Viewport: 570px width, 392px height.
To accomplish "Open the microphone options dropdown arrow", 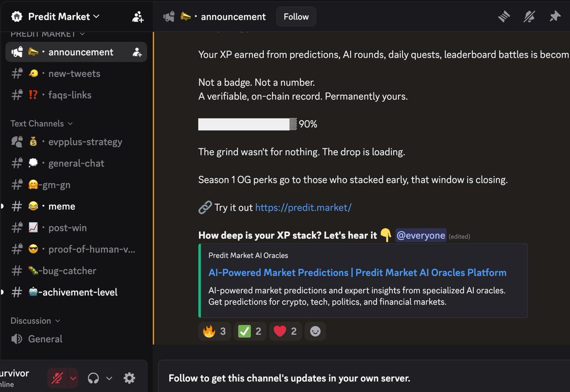I will point(73,378).
